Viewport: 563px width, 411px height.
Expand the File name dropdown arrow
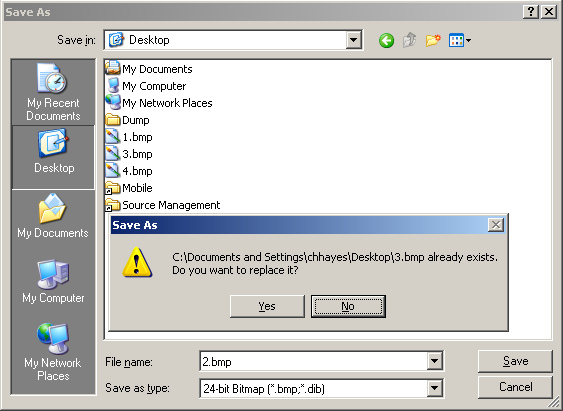tap(434, 361)
